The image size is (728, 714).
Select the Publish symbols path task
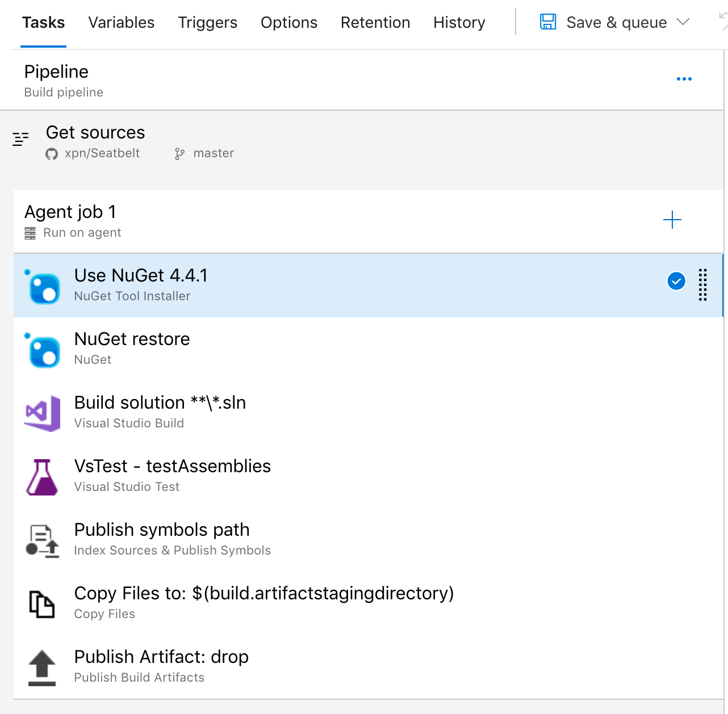[x=368, y=539]
